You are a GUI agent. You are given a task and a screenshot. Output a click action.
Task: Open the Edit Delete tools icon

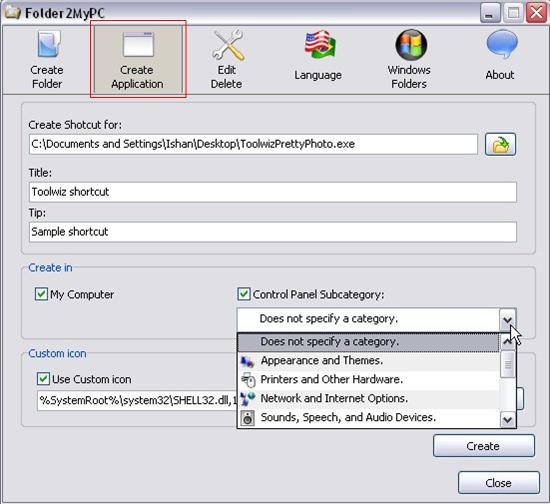click(x=228, y=45)
